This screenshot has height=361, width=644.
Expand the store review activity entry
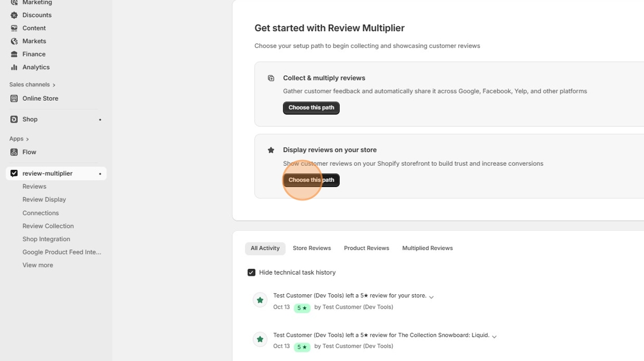tap(432, 296)
